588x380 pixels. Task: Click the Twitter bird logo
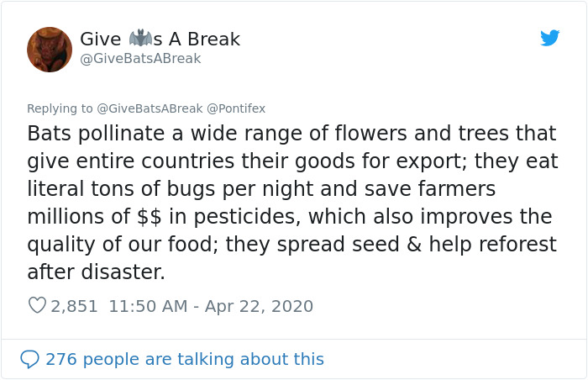click(549, 38)
